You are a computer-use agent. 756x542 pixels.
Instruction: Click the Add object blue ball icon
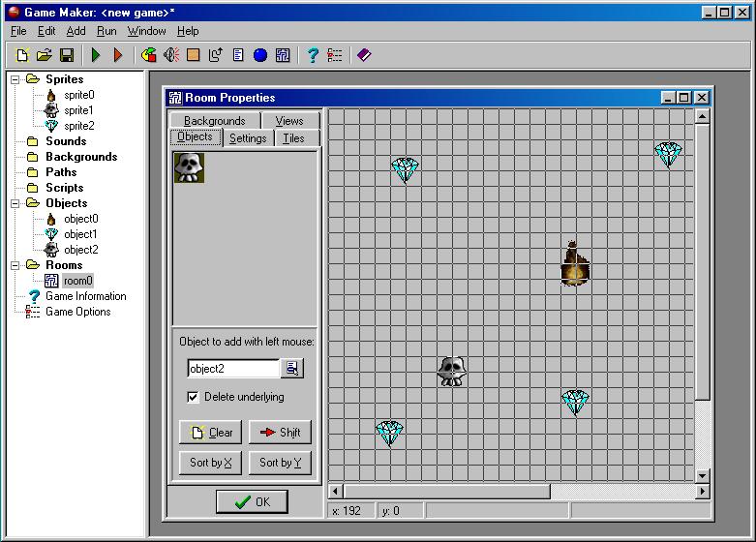pos(260,56)
